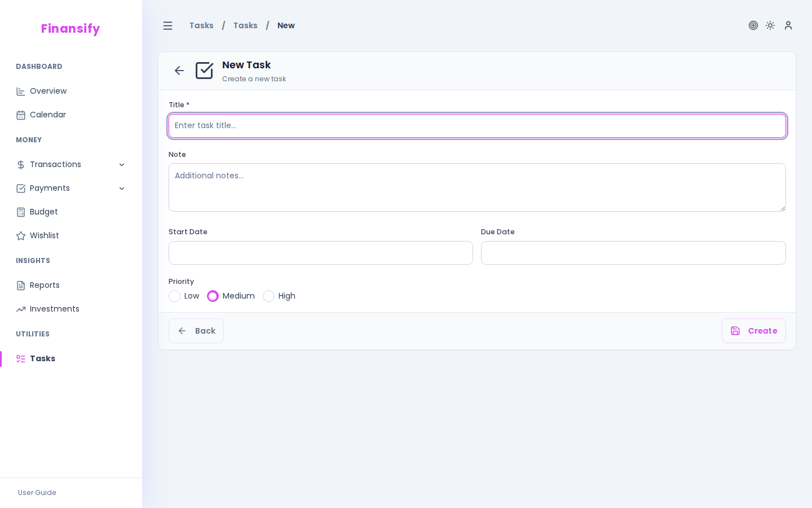Open the User Guide link
The width and height of the screenshot is (812, 508).
click(x=37, y=493)
